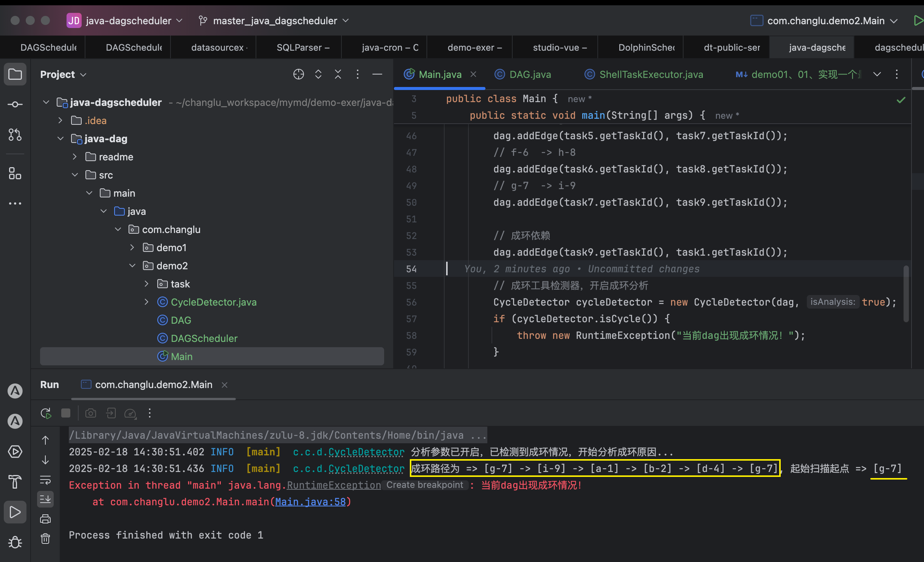The width and height of the screenshot is (924, 562).
Task: Click Expand All in Project panel
Action: [x=318, y=74]
